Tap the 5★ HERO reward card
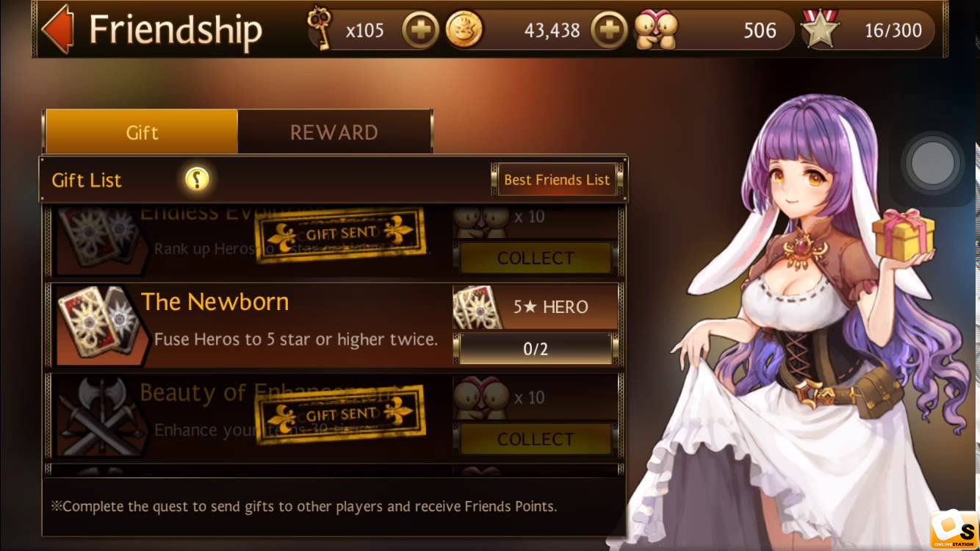 tap(536, 307)
